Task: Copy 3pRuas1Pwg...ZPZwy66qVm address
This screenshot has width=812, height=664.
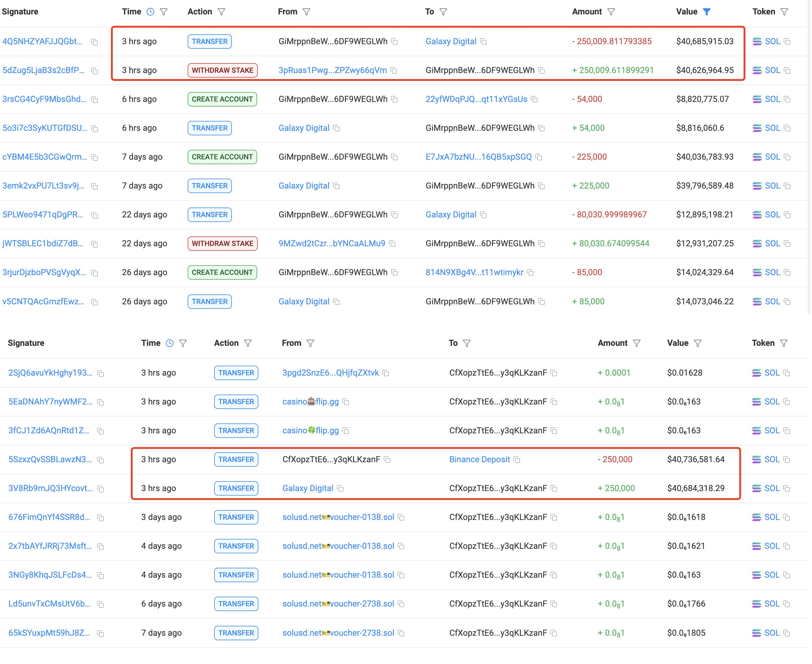Action: point(394,71)
